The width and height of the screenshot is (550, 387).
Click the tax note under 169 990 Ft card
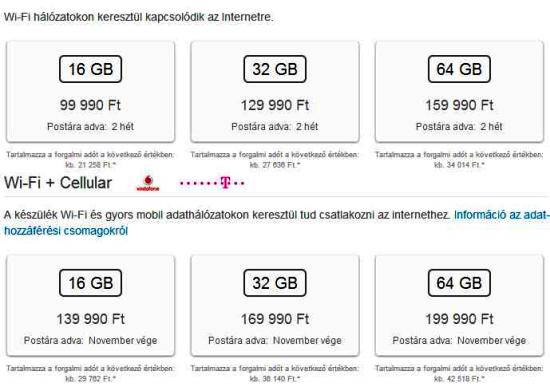(x=275, y=374)
